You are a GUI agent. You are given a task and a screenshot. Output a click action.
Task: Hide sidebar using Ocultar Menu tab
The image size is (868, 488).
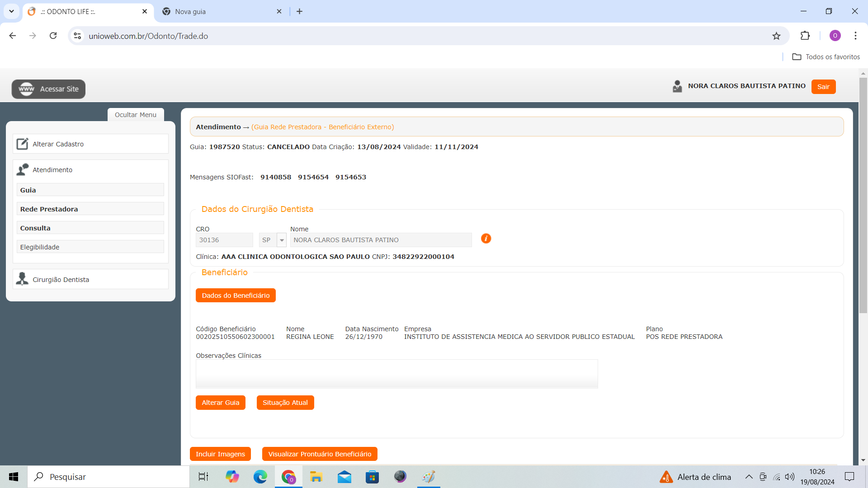point(136,115)
